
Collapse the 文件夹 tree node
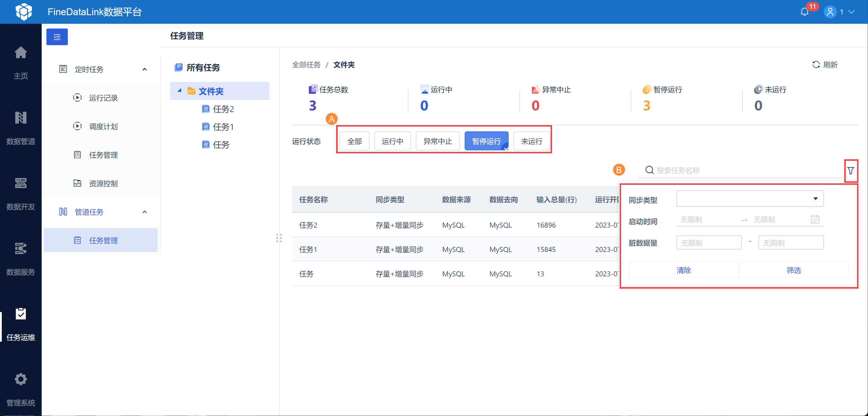point(180,91)
